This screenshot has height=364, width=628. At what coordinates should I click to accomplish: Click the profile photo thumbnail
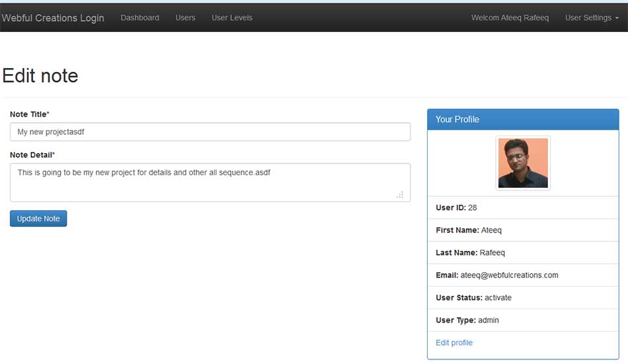point(523,163)
